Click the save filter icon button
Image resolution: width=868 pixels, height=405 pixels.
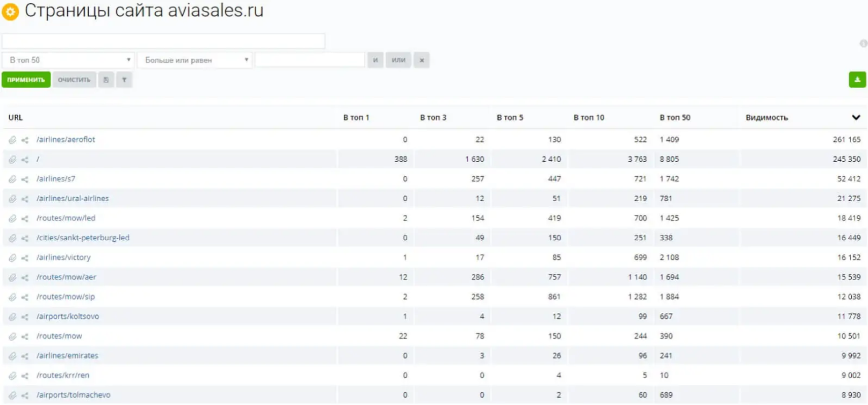pos(106,80)
